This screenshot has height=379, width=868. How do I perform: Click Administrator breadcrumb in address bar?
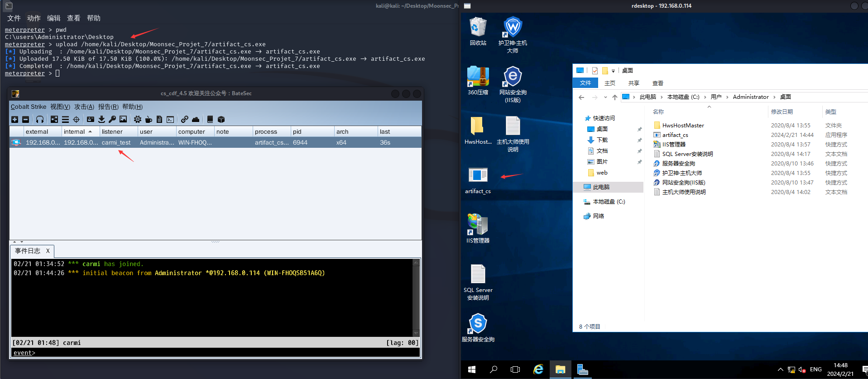click(751, 97)
